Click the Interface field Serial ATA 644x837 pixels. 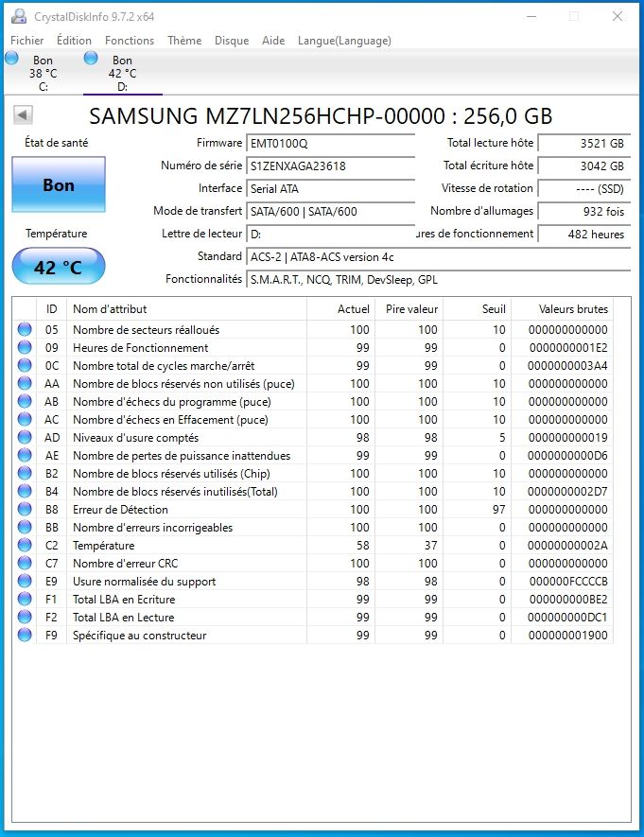pyautogui.click(x=330, y=188)
